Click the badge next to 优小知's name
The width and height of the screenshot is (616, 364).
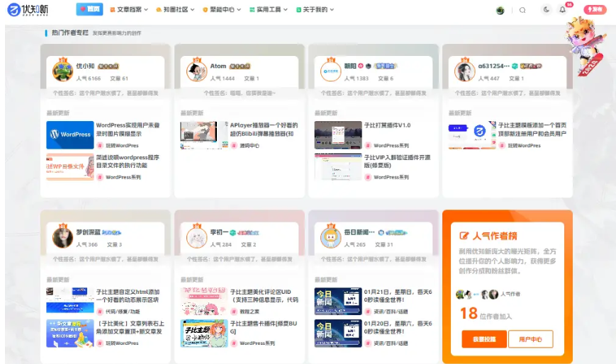tap(108, 67)
